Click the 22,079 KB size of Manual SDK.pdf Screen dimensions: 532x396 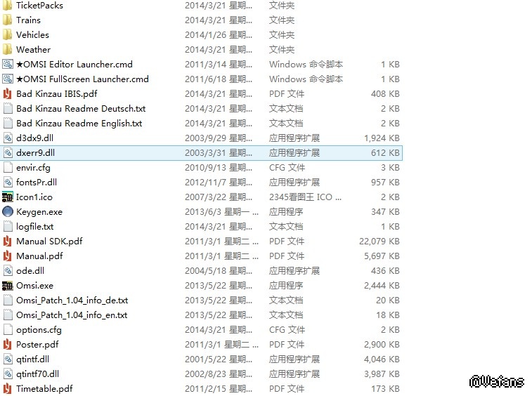pyautogui.click(x=379, y=242)
